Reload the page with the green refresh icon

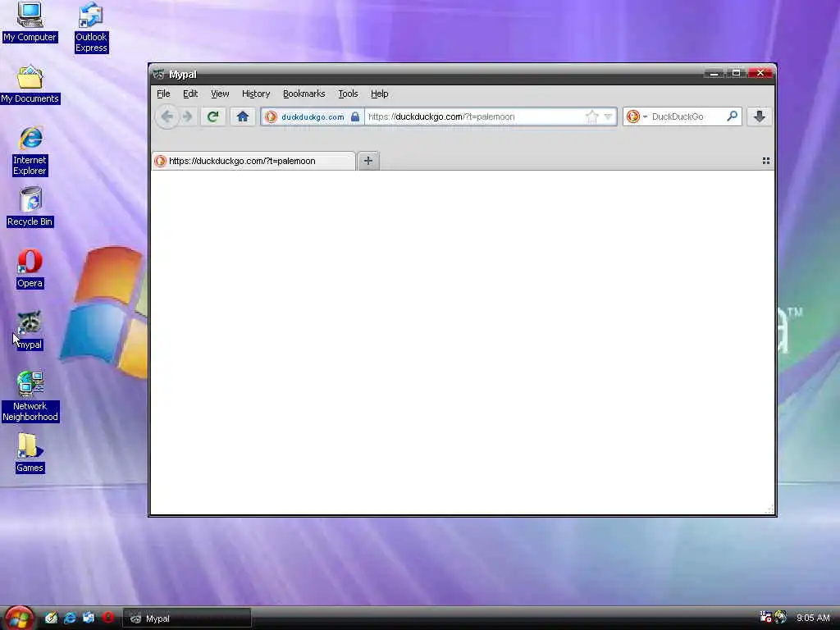point(212,116)
